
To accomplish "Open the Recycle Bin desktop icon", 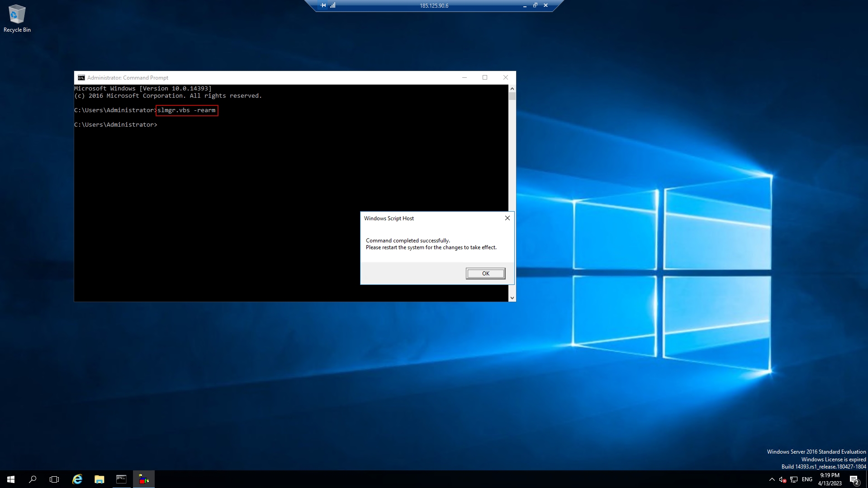I will click(17, 19).
